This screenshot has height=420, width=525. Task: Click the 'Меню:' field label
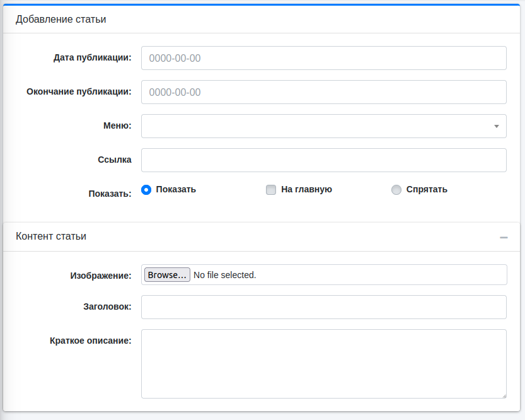coord(117,125)
